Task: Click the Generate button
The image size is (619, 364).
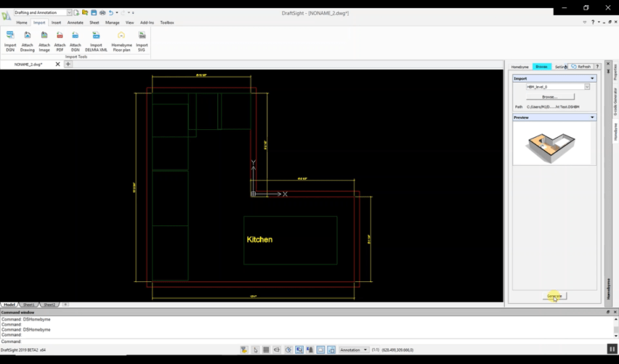Action: 555,296
